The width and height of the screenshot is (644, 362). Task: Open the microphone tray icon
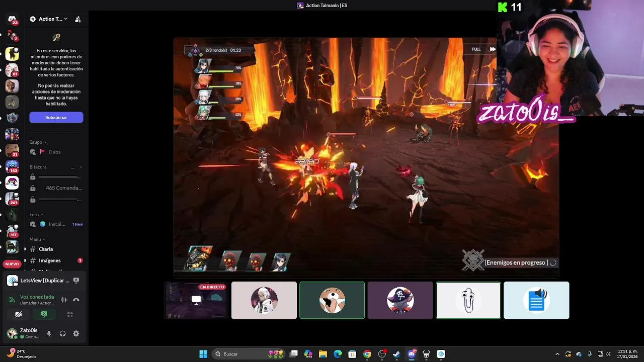[x=589, y=354]
